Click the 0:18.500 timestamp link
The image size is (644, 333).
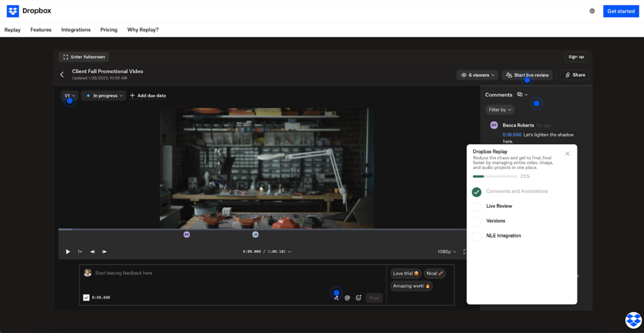[x=512, y=135]
